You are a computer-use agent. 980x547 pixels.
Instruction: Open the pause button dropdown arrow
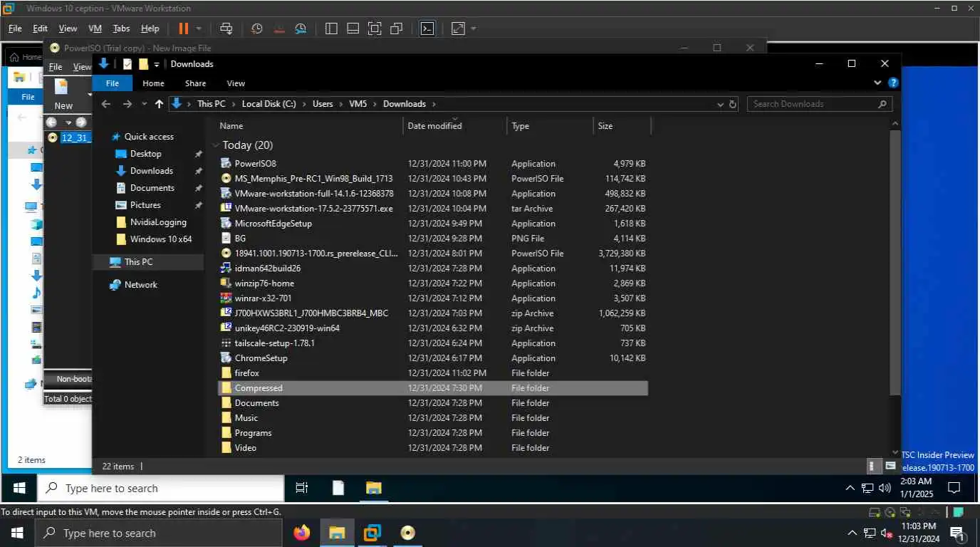point(199,28)
